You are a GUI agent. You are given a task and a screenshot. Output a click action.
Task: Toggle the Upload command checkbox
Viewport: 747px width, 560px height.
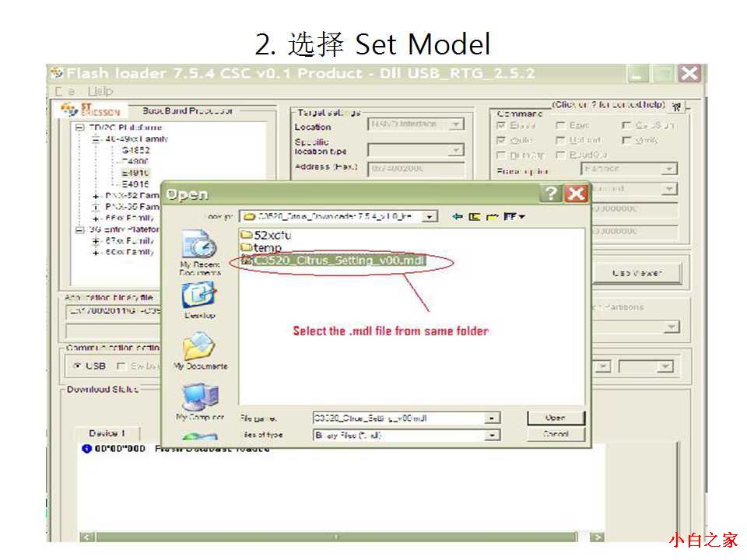click(560, 140)
